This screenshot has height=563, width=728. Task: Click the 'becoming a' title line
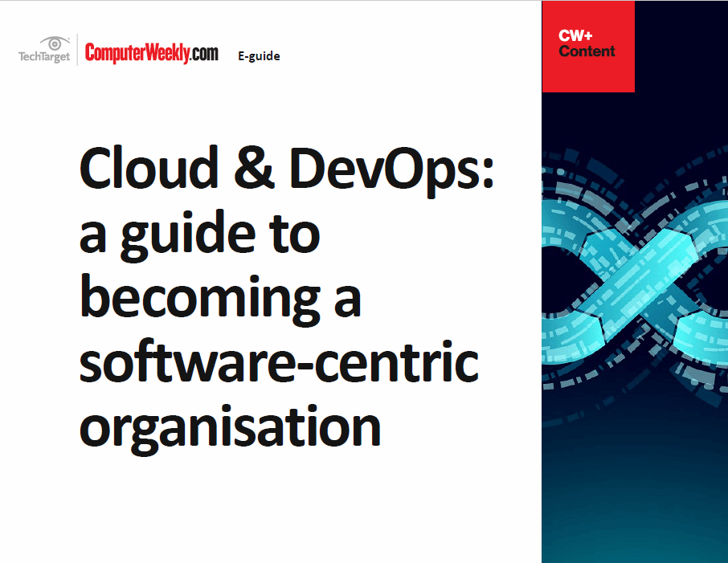pos(220,299)
